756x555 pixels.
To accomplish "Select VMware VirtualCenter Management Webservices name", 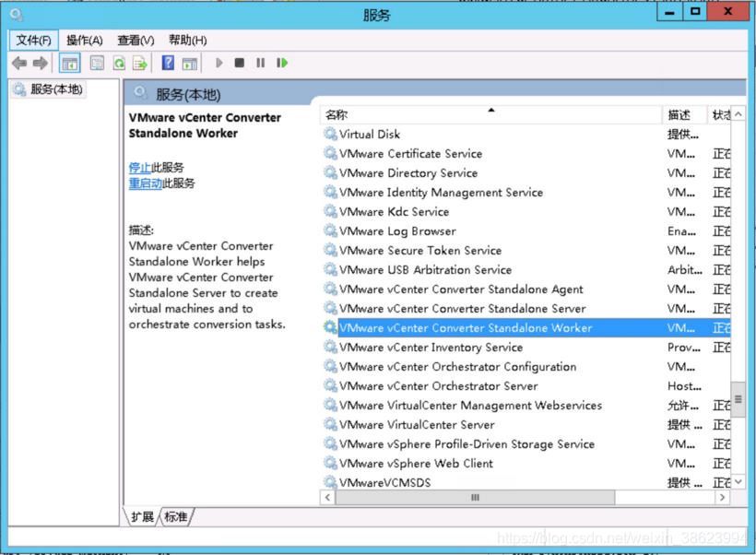I will pyautogui.click(x=470, y=405).
